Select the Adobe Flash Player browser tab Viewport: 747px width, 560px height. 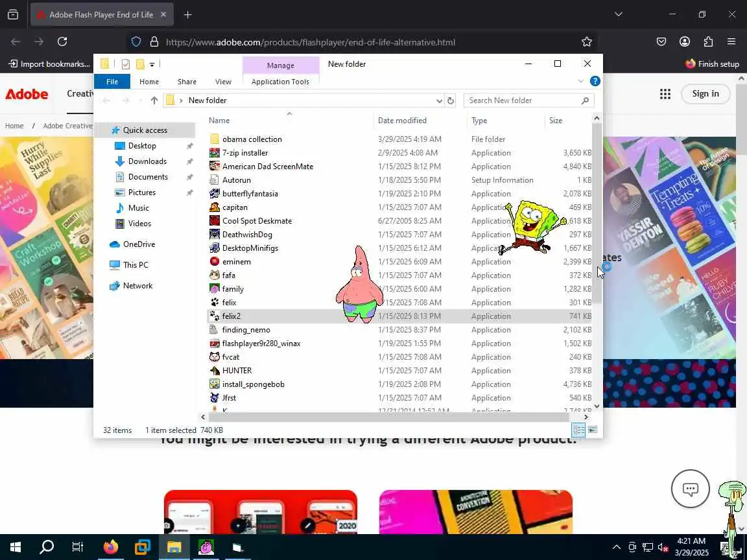click(x=102, y=15)
